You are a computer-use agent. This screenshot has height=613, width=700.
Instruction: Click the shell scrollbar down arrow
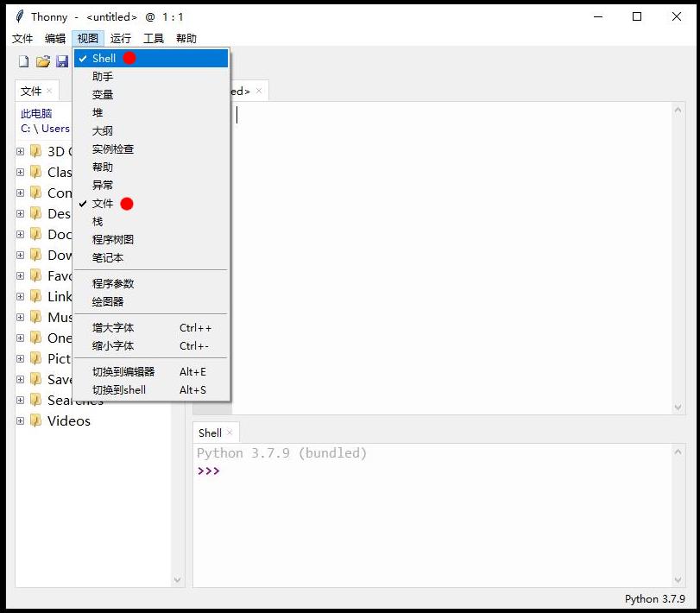[x=678, y=579]
